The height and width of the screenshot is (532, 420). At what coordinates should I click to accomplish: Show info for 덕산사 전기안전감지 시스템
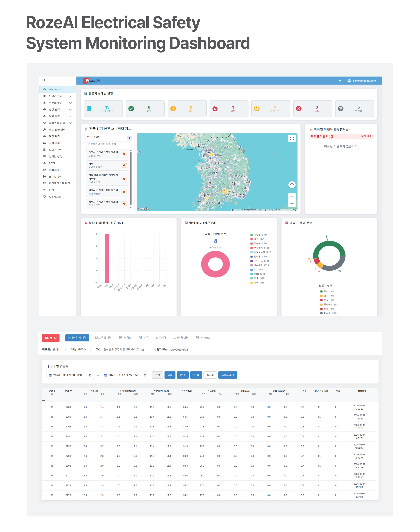pos(124,192)
